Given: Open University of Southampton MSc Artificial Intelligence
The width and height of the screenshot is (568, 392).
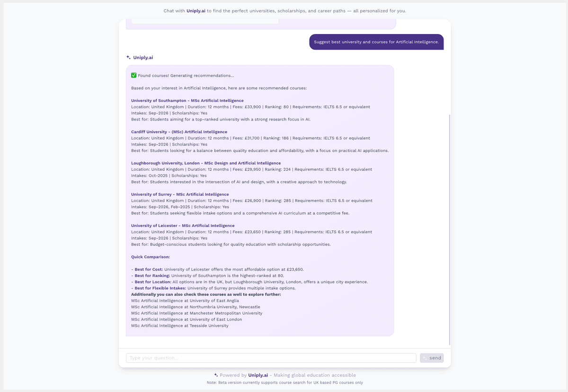Looking at the screenshot, I should pyautogui.click(x=187, y=100).
